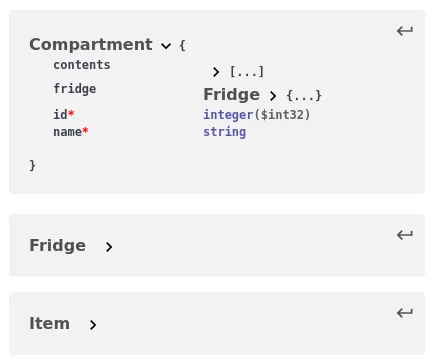Collapse the Compartment model with its chevron
The image size is (436, 364).
coord(166,46)
